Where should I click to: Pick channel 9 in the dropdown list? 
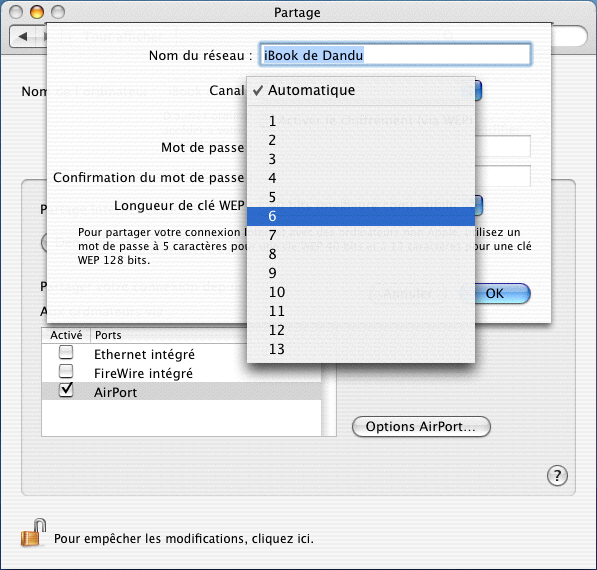coord(361,273)
